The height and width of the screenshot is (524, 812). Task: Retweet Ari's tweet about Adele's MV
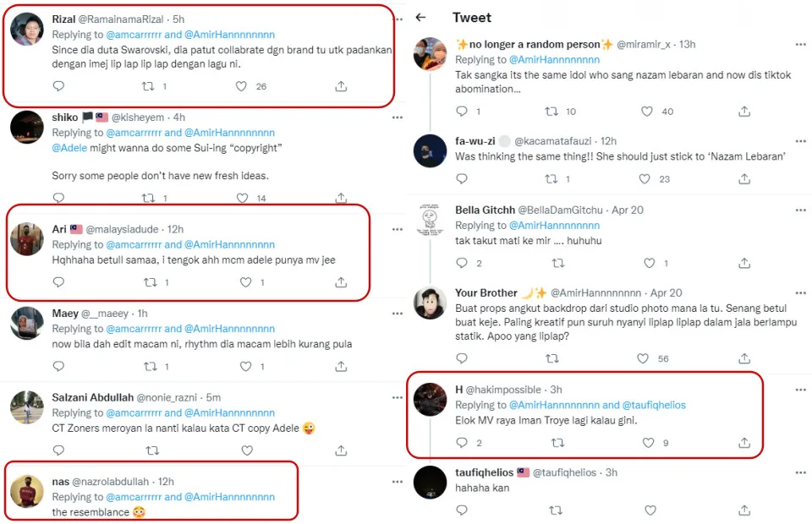tap(150, 282)
